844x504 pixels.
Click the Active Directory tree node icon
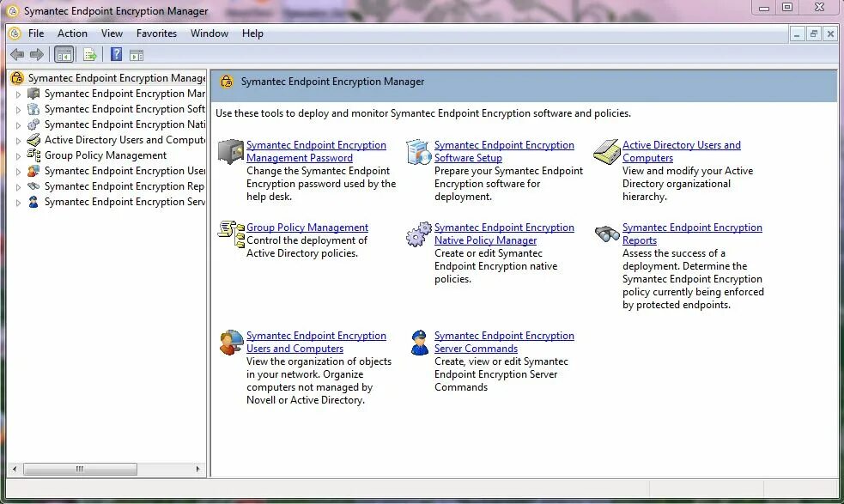pyautogui.click(x=33, y=140)
